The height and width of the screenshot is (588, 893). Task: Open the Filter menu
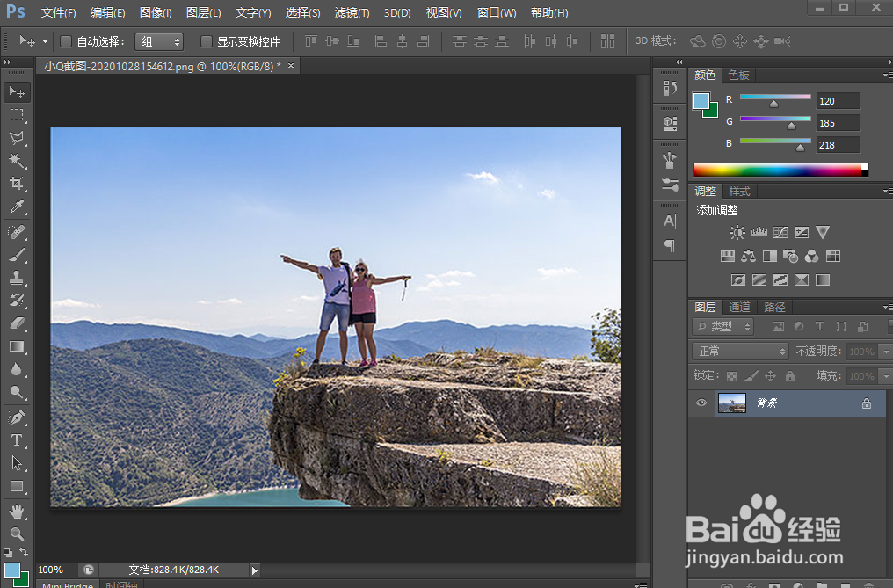pos(352,12)
